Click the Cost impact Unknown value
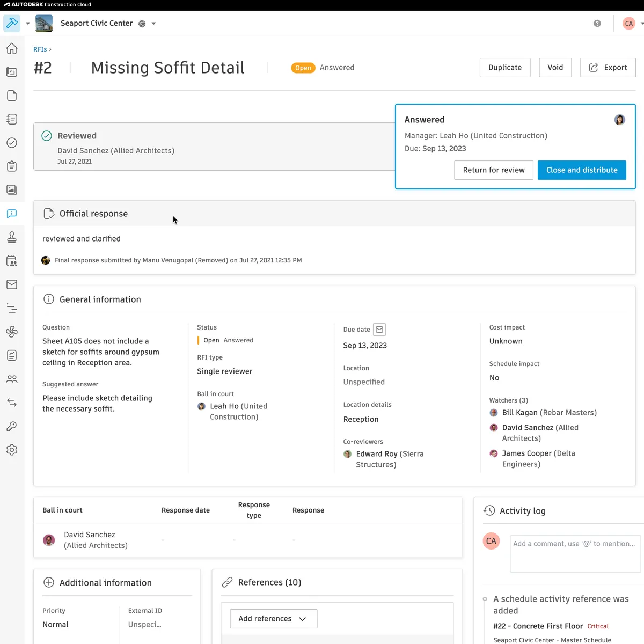Screen dimensions: 644x644 coord(506,341)
